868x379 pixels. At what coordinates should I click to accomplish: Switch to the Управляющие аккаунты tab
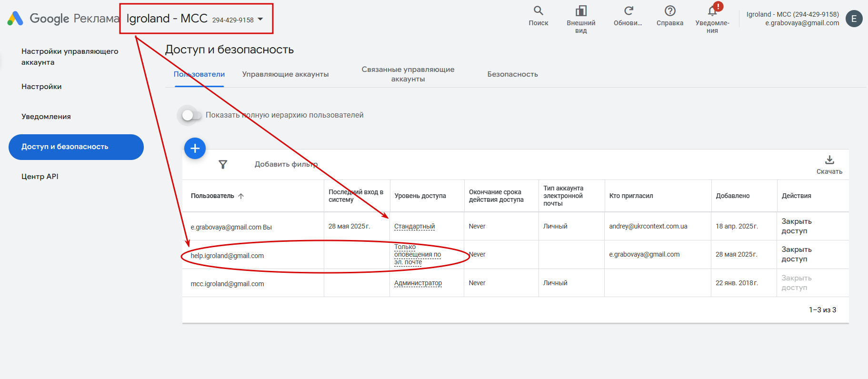(285, 74)
